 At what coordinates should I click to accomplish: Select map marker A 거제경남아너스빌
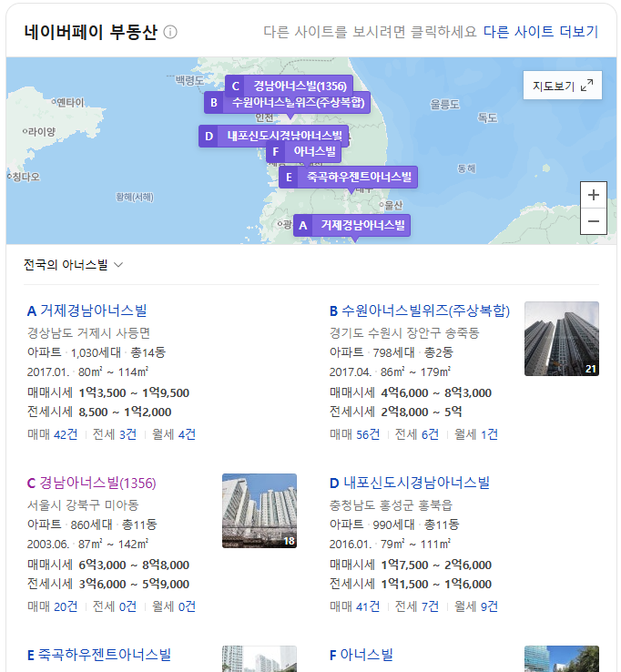pos(351,225)
